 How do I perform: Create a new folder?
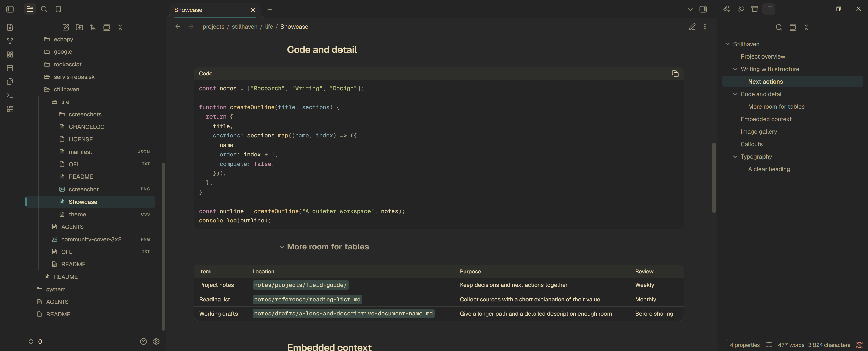coord(79,27)
